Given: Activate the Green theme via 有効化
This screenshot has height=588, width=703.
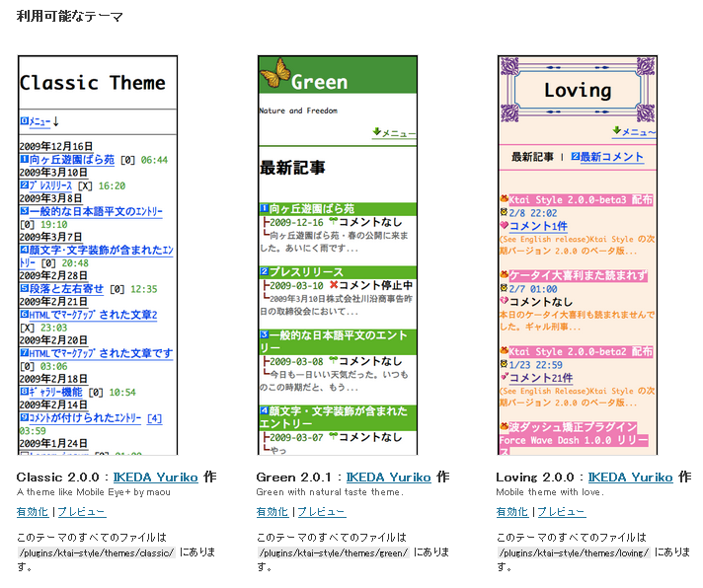Looking at the screenshot, I should coord(272,511).
